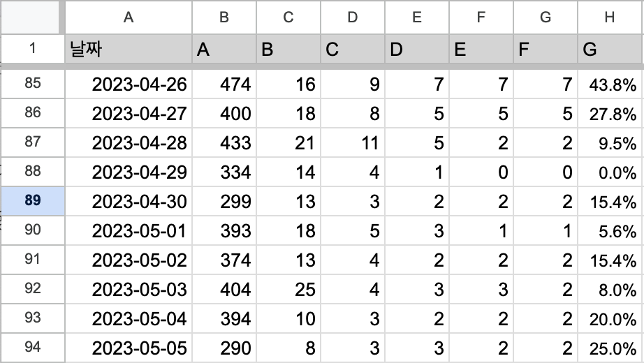Select the column A header
The height and width of the screenshot is (363, 644).
coord(128,17)
